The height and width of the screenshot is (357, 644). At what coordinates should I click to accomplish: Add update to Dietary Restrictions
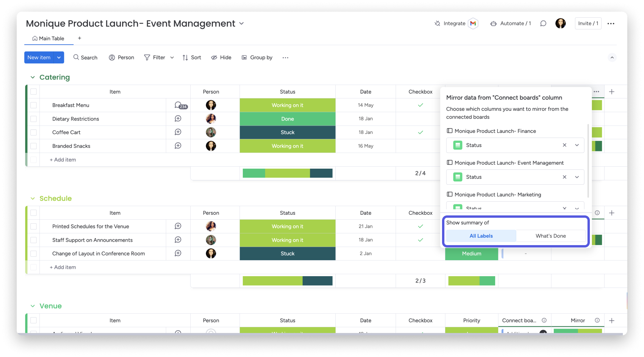tap(178, 119)
